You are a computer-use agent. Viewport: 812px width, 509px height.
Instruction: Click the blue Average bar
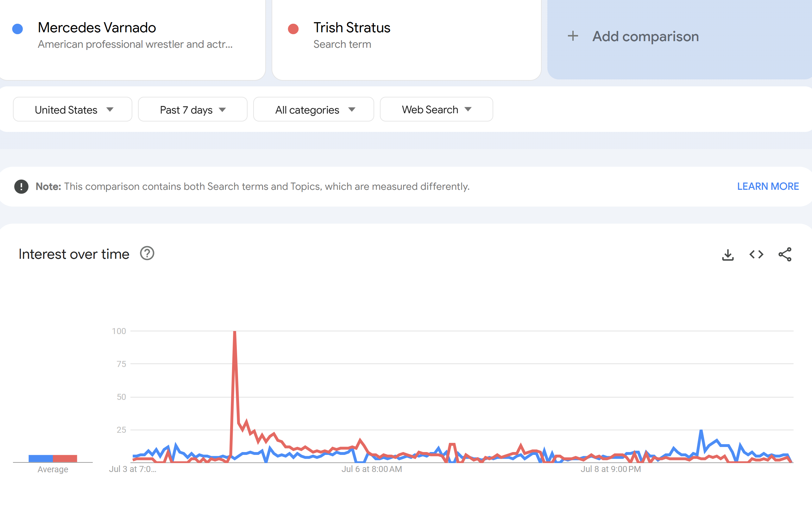point(41,458)
